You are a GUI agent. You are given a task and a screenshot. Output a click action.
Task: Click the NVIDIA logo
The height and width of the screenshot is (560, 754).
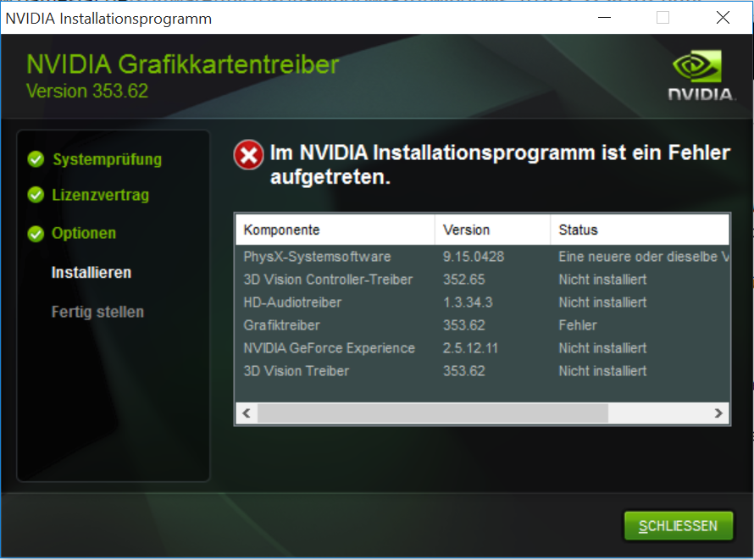[x=701, y=75]
